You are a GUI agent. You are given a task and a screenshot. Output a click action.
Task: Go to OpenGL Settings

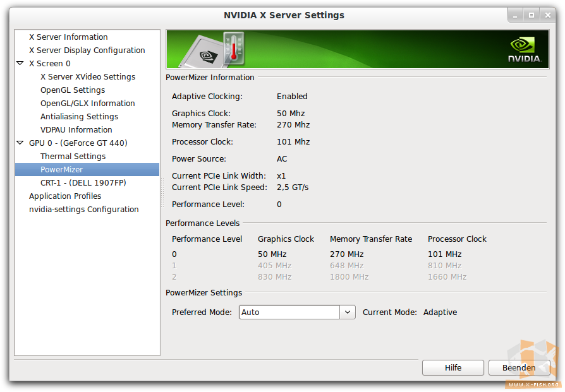pyautogui.click(x=73, y=90)
